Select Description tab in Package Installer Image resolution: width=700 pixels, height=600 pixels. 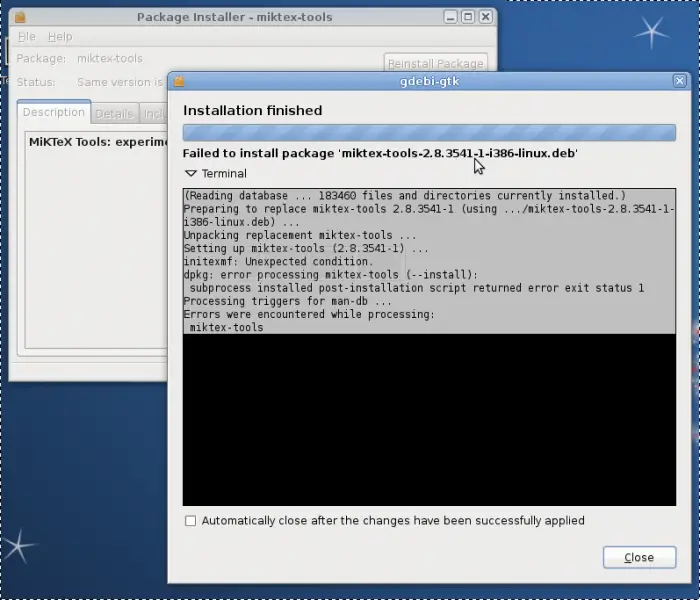coord(54,112)
